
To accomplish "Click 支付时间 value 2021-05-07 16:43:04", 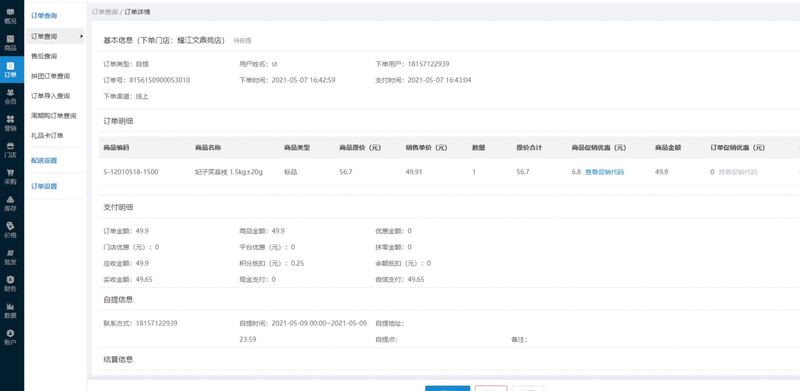I will coord(439,80).
